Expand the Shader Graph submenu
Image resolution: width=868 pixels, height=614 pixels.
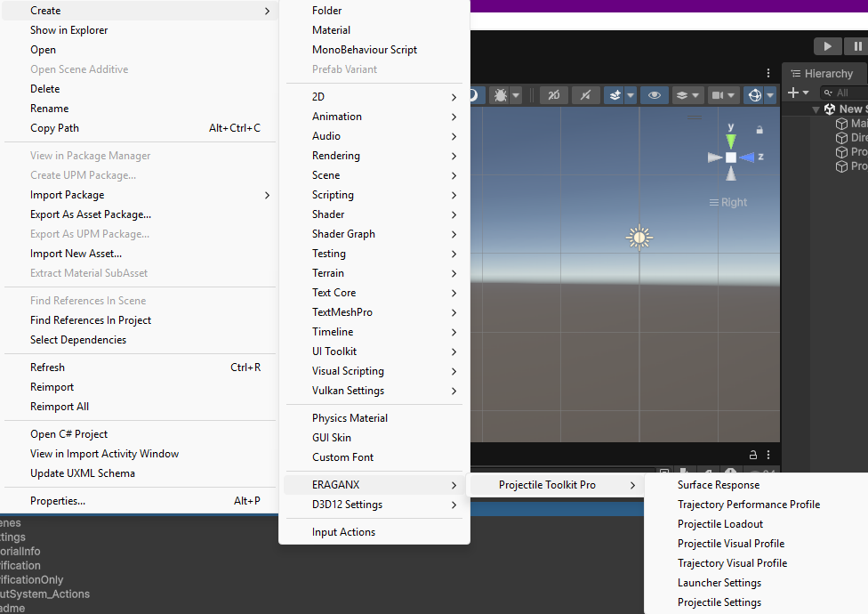click(374, 234)
